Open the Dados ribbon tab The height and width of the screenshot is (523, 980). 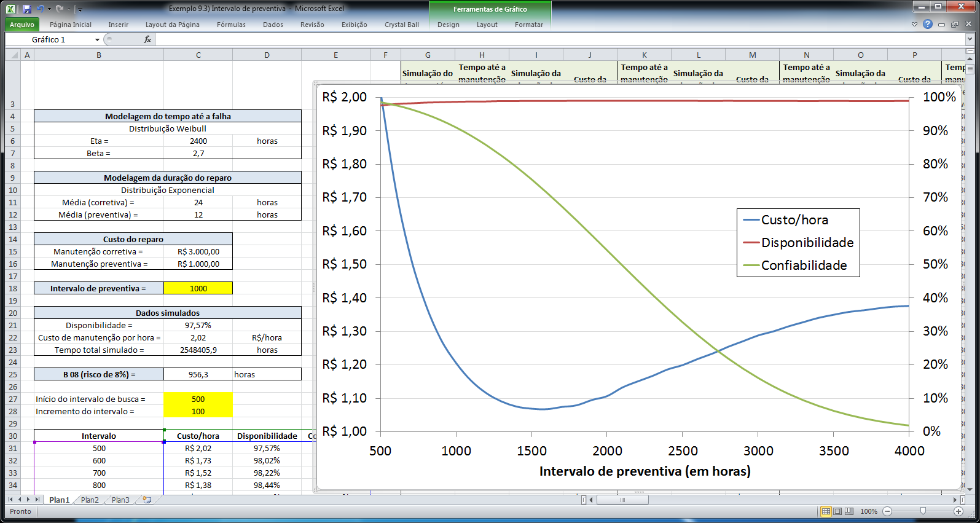[273, 25]
